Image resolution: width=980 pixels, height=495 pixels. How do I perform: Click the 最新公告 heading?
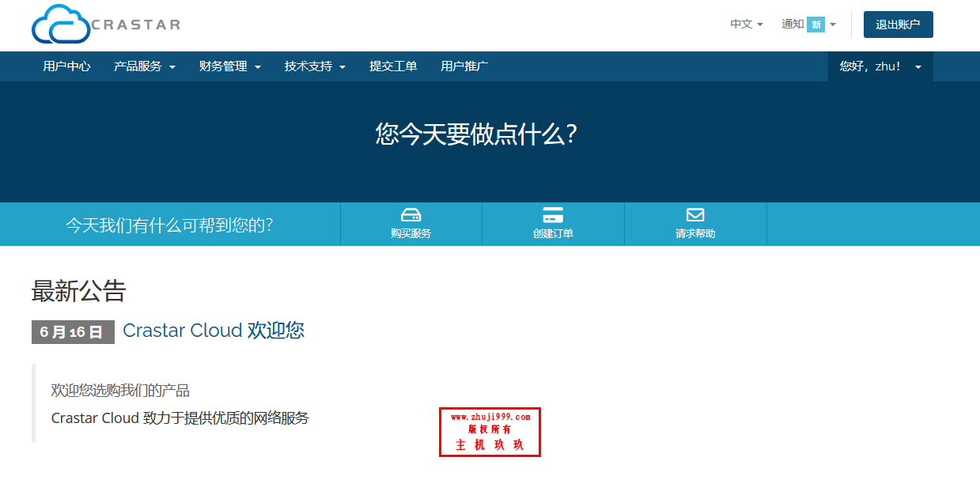(79, 291)
